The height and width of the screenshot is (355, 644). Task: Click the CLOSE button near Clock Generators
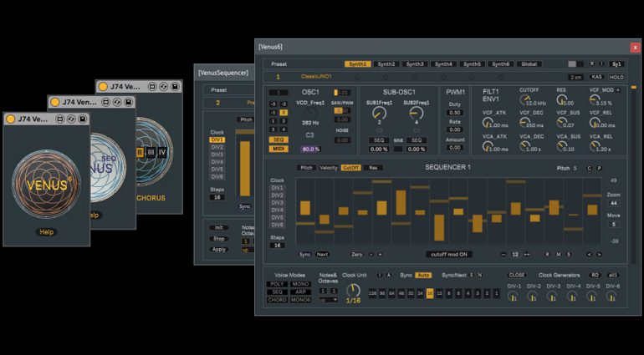[517, 274]
